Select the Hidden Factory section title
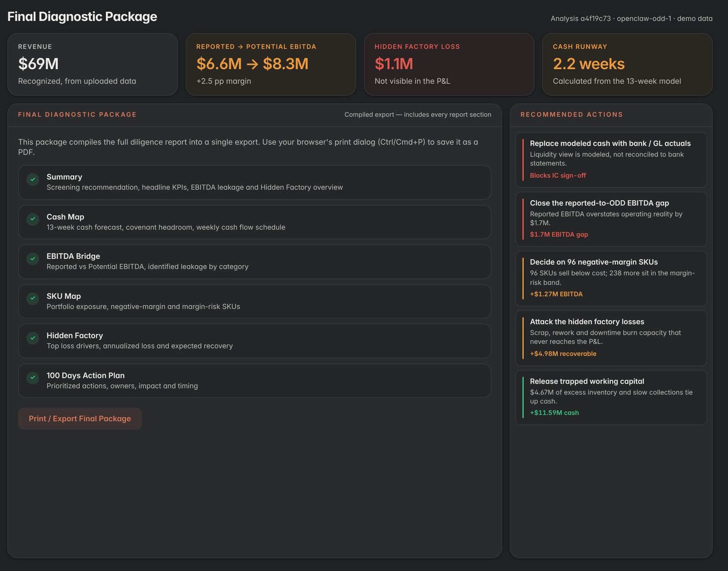 click(x=75, y=335)
